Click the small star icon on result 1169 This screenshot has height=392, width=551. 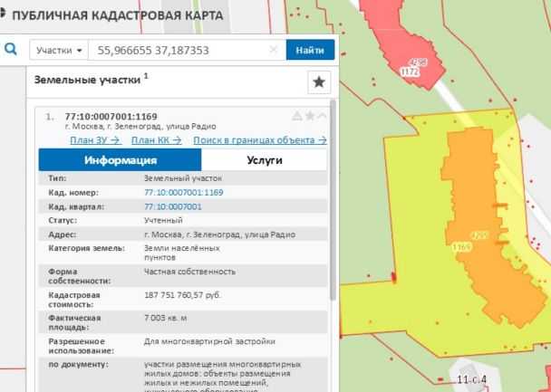[x=310, y=116]
